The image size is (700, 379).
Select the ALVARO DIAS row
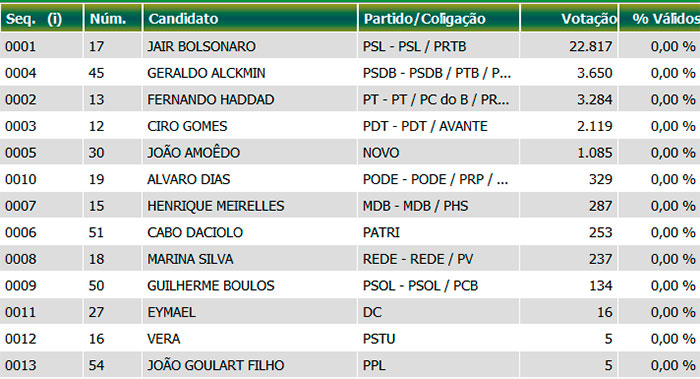point(350,179)
